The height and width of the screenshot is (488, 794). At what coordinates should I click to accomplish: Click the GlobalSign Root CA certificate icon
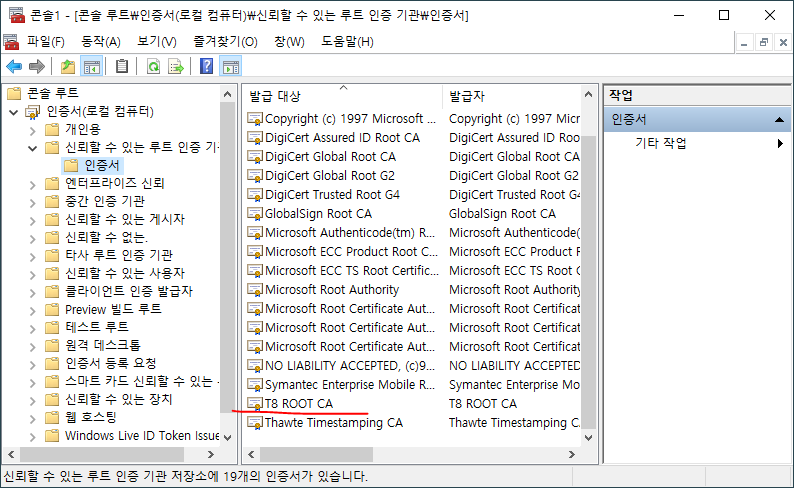pyautogui.click(x=255, y=214)
